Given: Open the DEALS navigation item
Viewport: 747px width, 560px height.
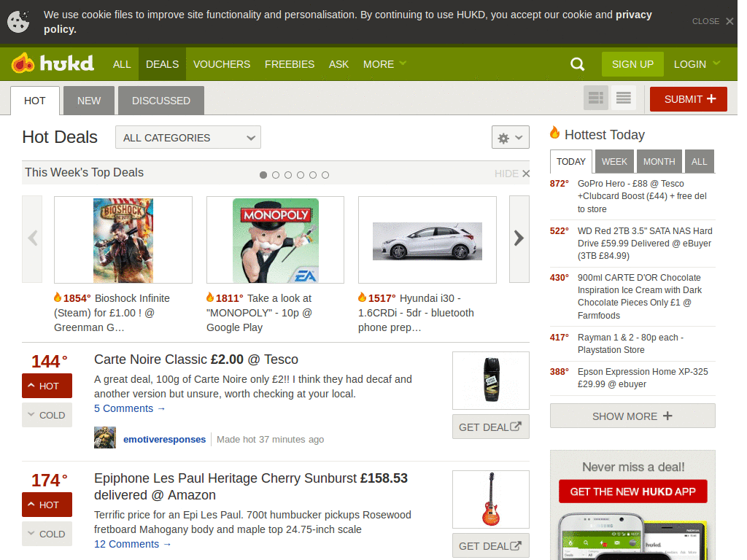Looking at the screenshot, I should coord(163,64).
